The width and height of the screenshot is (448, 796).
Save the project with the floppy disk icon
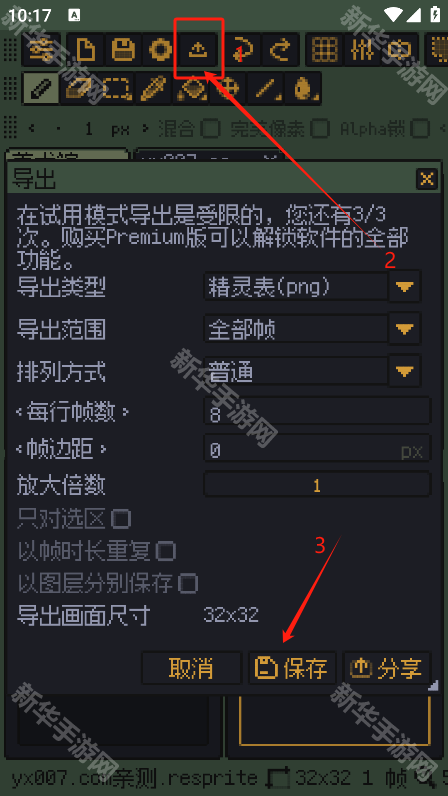click(122, 50)
